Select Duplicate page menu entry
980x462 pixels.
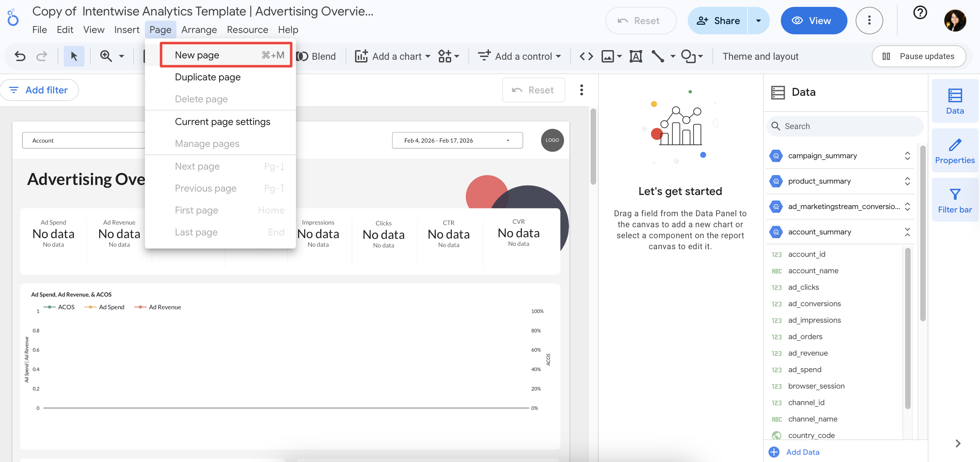[x=208, y=77]
